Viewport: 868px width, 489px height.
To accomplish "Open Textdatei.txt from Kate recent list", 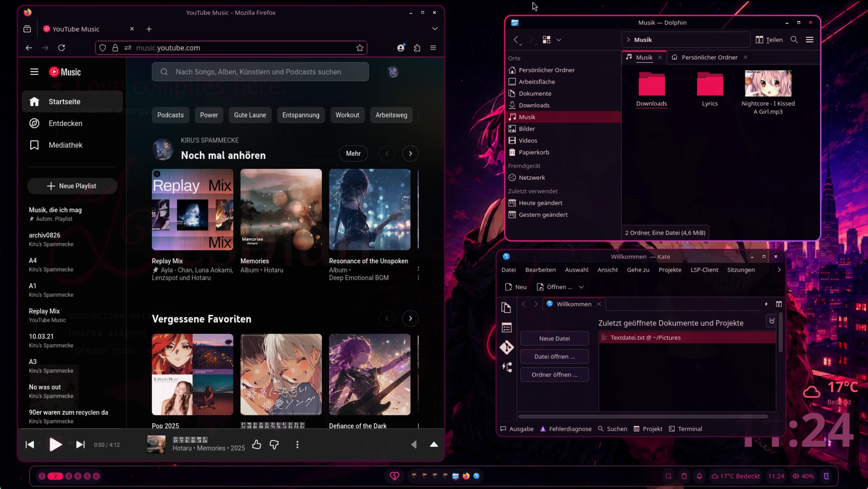I will [x=687, y=337].
